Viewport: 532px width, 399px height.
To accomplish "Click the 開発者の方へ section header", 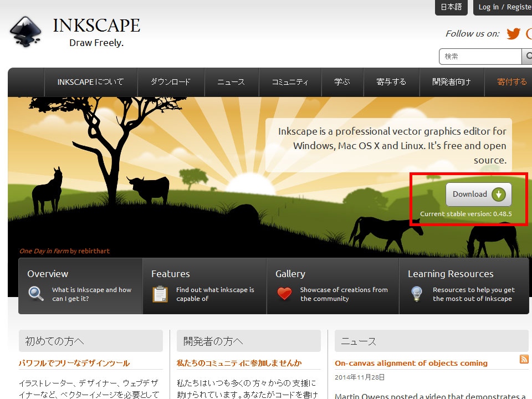I will [x=249, y=341].
